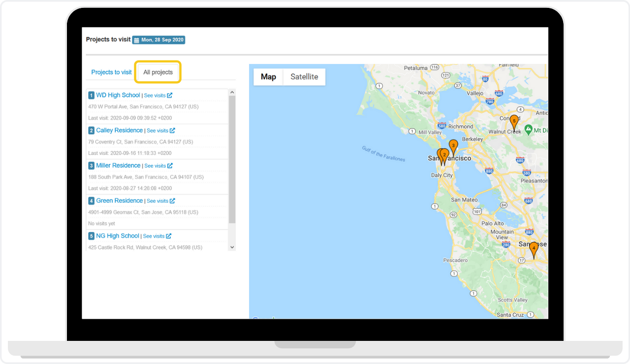Image resolution: width=630 pixels, height=364 pixels.
Task: Open the Green Residence project link
Action: [119, 201]
